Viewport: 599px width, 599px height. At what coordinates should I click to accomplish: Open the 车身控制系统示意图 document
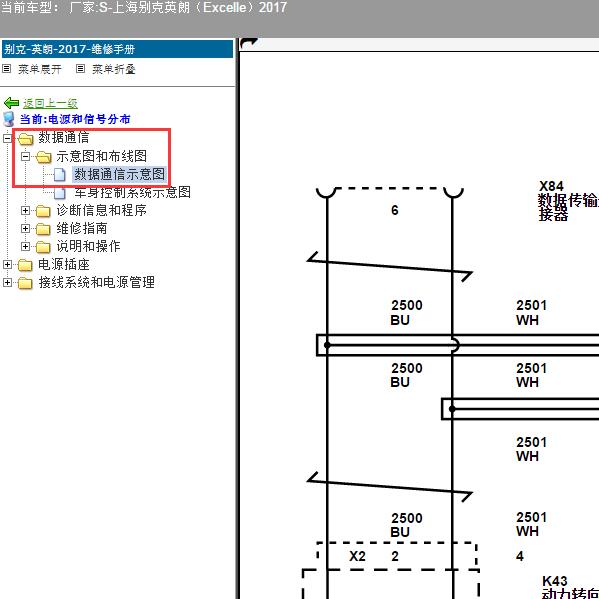pos(132,192)
